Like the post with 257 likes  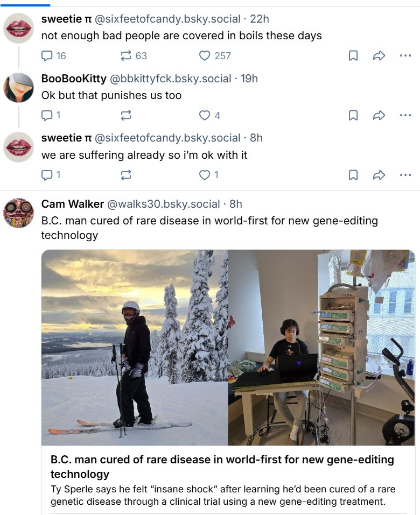click(205, 55)
